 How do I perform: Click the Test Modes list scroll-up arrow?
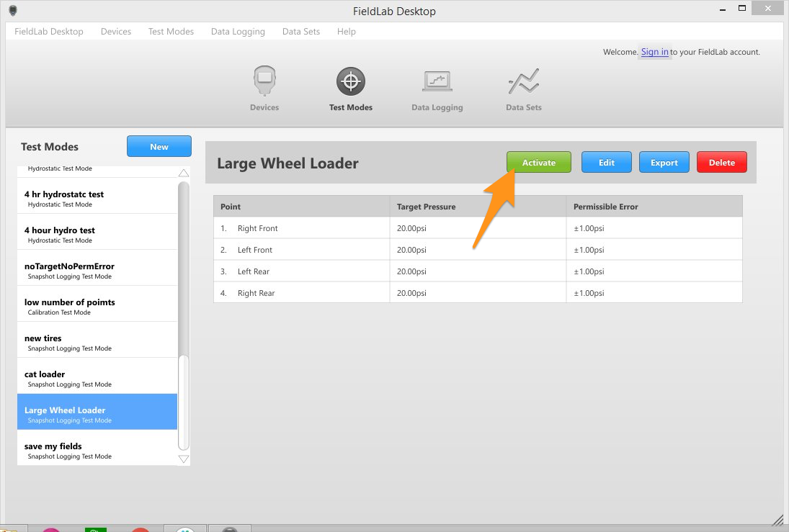pos(184,173)
